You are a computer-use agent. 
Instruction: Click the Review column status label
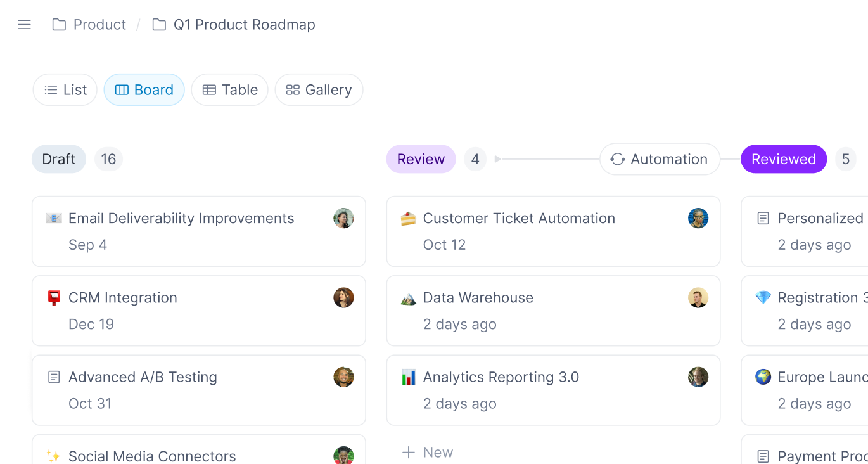(421, 159)
